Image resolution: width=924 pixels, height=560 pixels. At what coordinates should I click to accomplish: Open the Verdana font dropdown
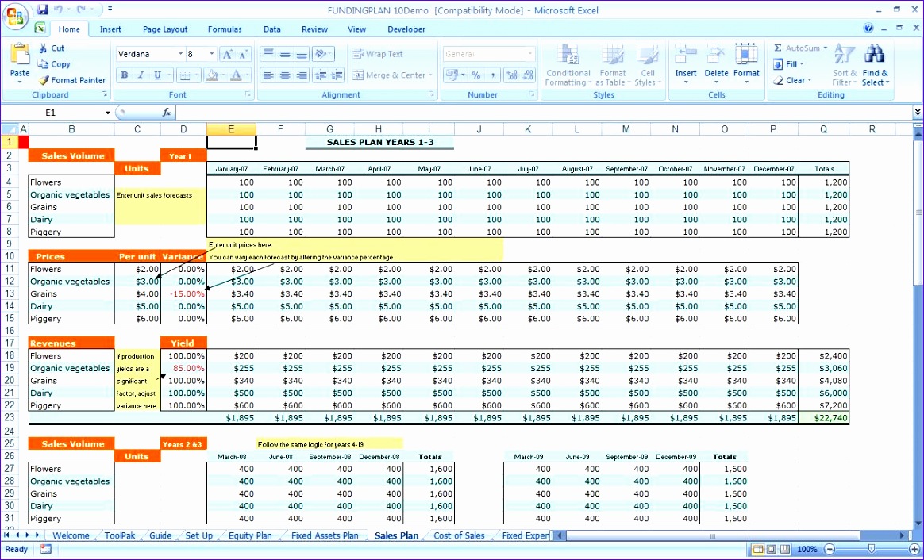tap(182, 54)
